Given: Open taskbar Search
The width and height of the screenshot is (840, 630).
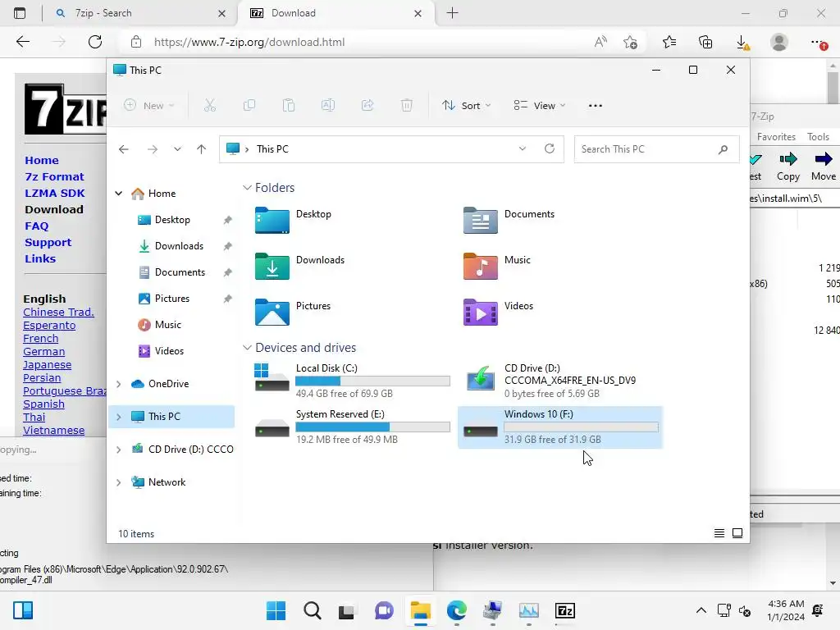Looking at the screenshot, I should (313, 610).
